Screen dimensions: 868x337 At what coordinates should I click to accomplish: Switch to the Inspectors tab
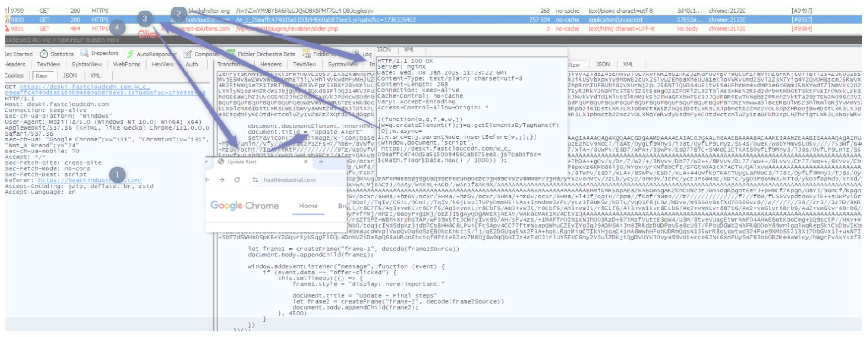(100, 54)
